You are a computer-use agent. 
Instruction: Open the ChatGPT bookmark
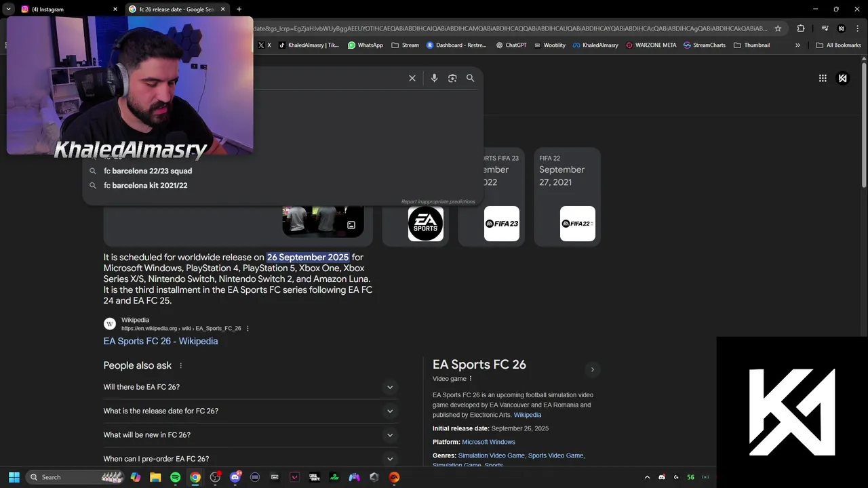coord(511,45)
